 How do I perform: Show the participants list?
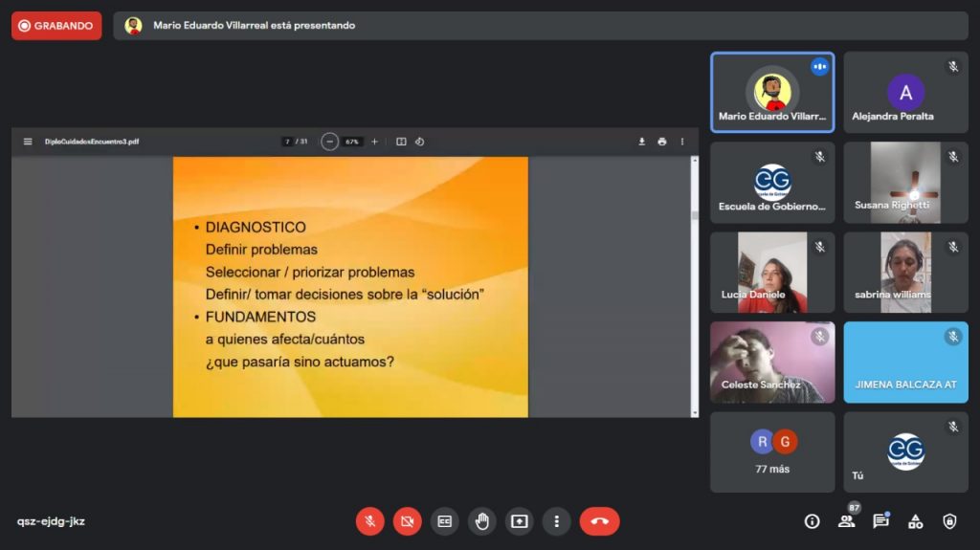tap(846, 521)
